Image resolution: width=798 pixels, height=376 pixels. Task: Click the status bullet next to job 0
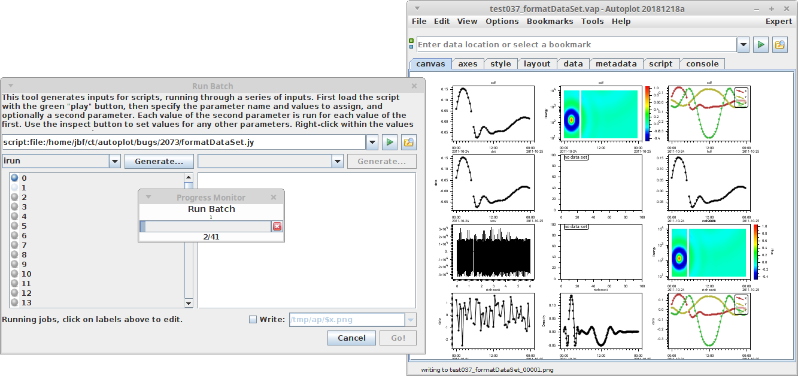click(15, 178)
